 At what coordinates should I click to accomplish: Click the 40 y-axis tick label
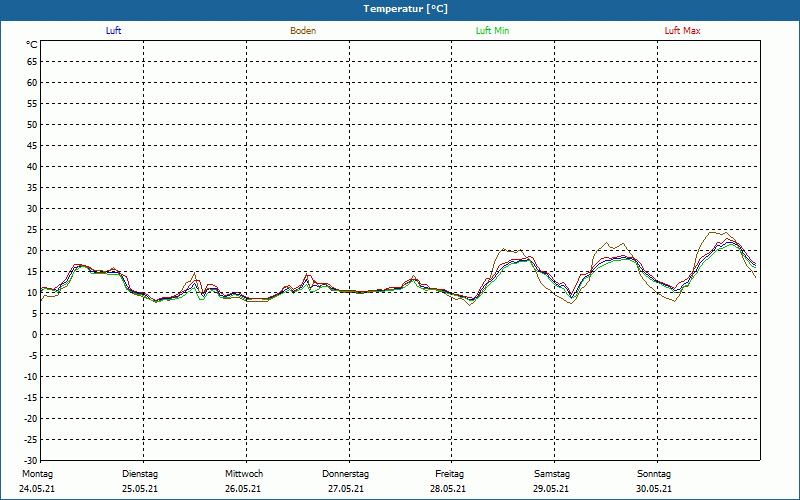32,166
